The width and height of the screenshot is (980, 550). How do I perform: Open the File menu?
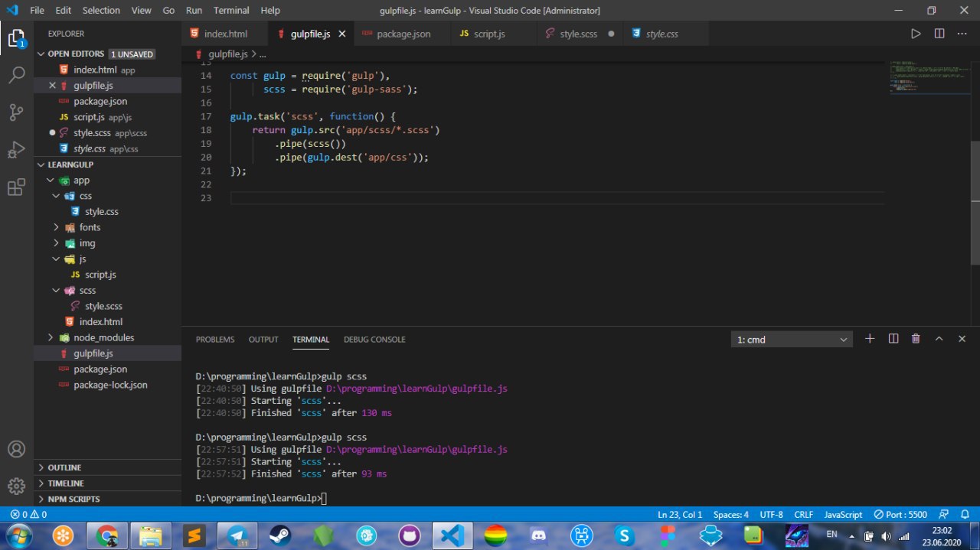click(37, 10)
